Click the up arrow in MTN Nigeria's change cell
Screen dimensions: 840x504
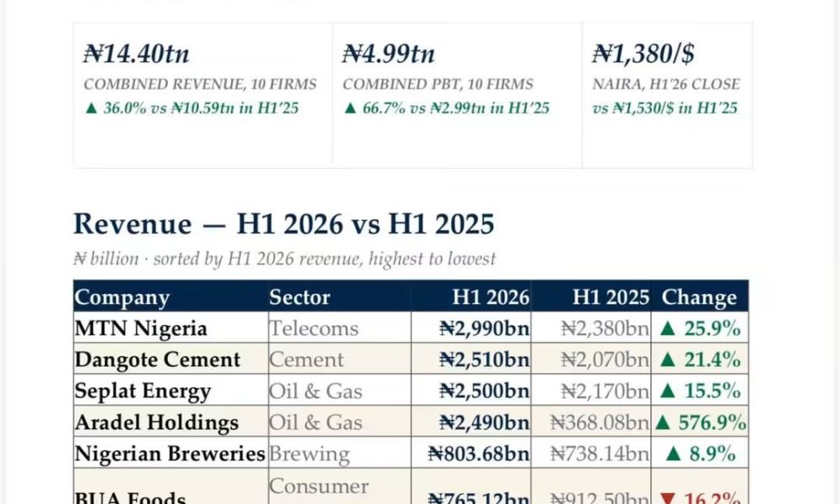[668, 328]
